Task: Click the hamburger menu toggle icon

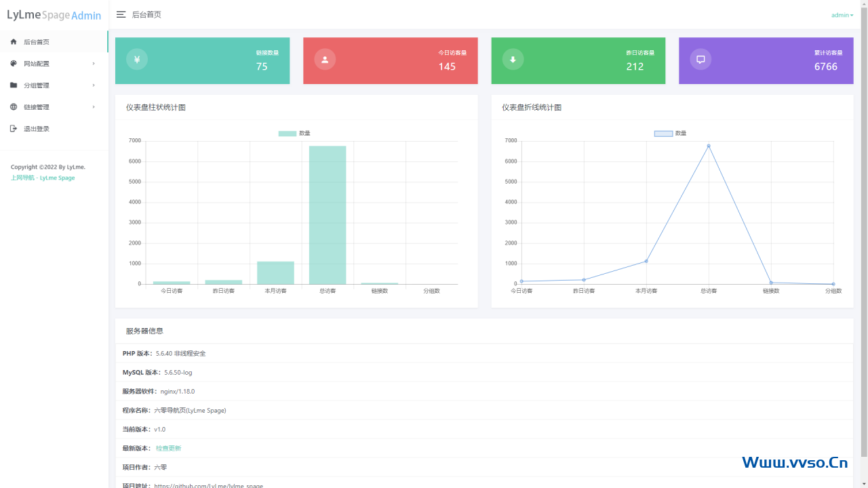Action: pyautogui.click(x=121, y=14)
